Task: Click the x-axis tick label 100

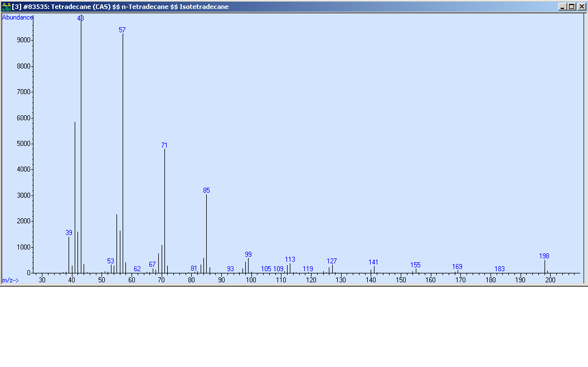Action: pyautogui.click(x=251, y=280)
